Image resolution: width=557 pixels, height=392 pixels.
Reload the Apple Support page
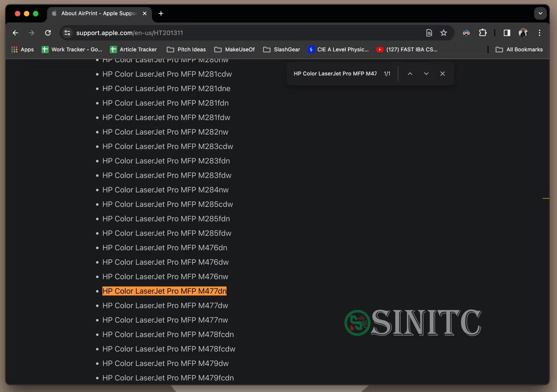coord(48,33)
